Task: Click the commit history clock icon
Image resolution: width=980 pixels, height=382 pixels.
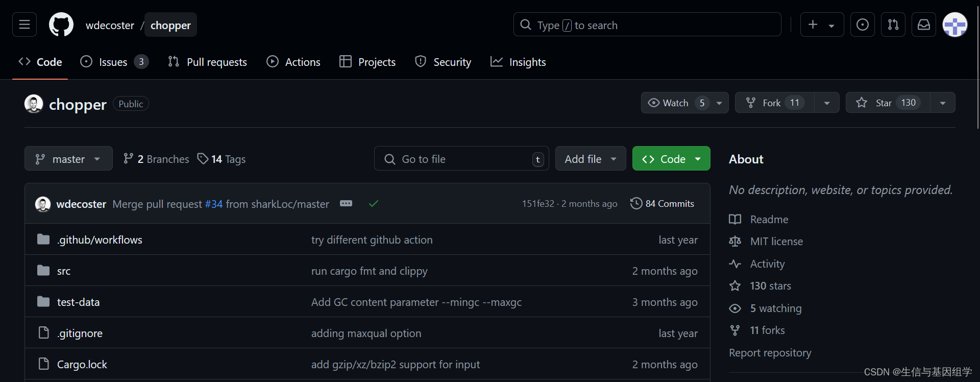Action: pyautogui.click(x=636, y=203)
